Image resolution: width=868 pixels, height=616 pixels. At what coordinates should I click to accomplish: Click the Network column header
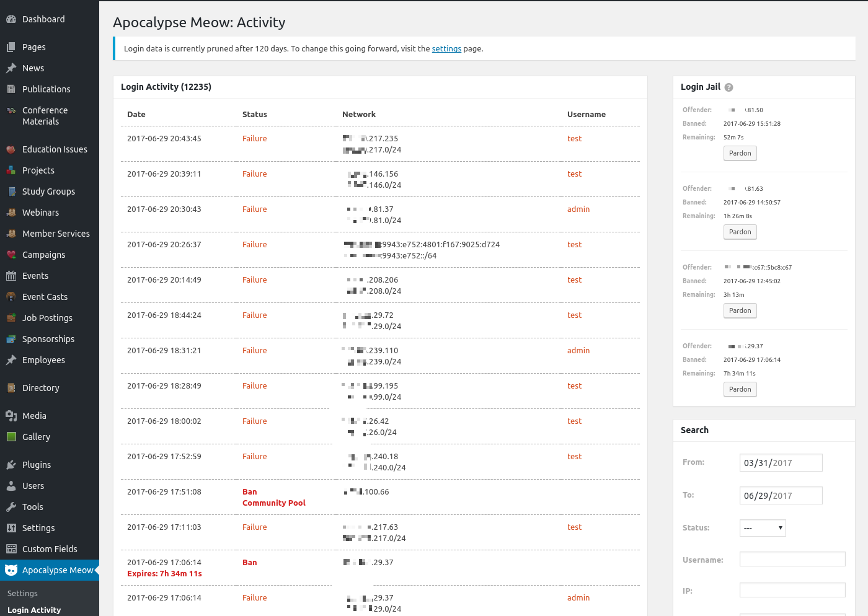click(x=359, y=115)
